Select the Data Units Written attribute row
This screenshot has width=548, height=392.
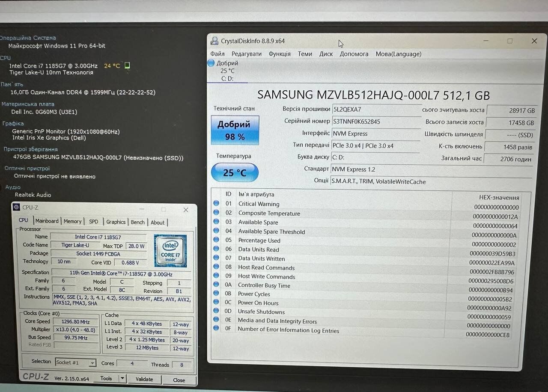261,258
